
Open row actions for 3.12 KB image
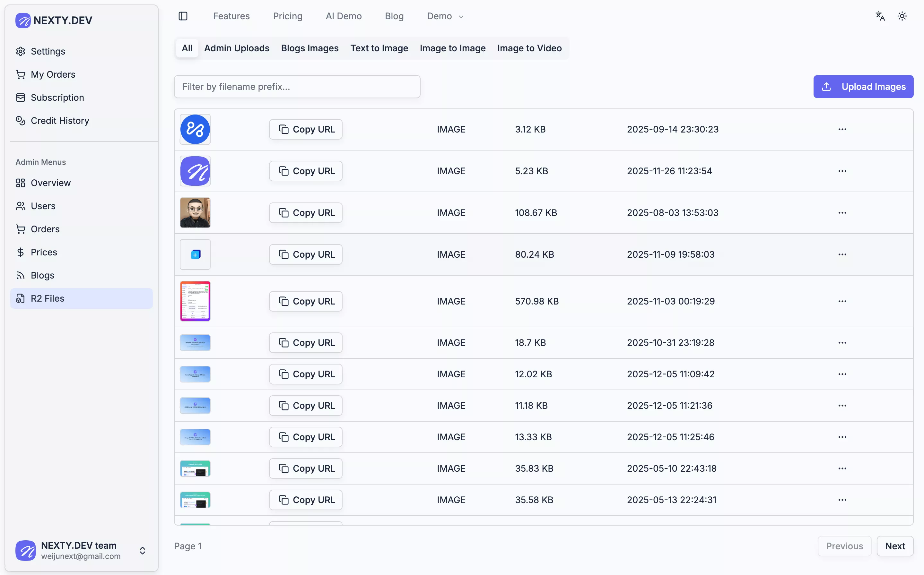pos(842,129)
